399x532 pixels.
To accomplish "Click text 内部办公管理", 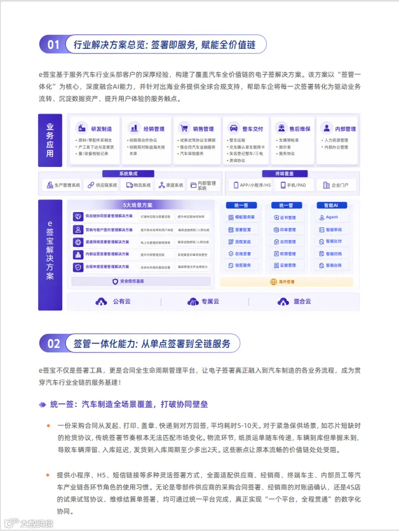I will coord(336,147).
